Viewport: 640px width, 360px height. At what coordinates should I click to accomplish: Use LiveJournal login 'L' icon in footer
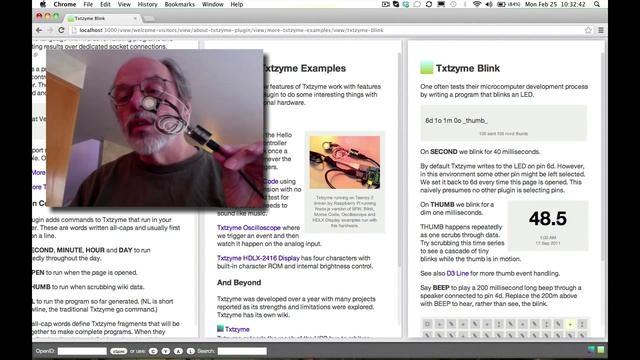click(191, 351)
